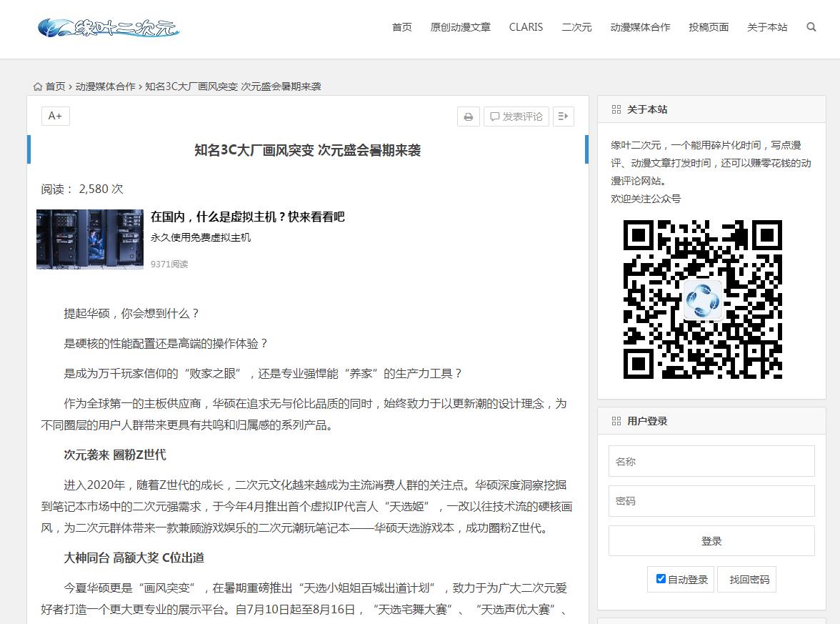Open the site search magnifier icon
The height and width of the screenshot is (624, 840).
[x=811, y=27]
